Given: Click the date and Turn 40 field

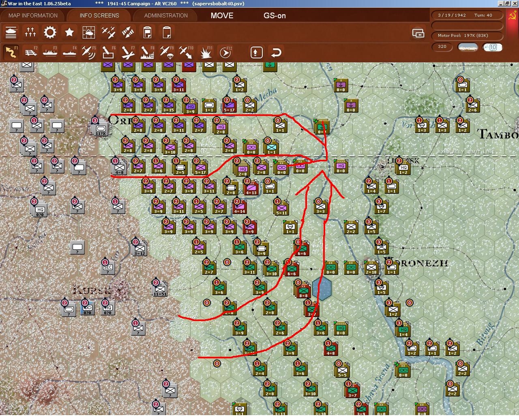Looking at the screenshot, I should click(467, 15).
